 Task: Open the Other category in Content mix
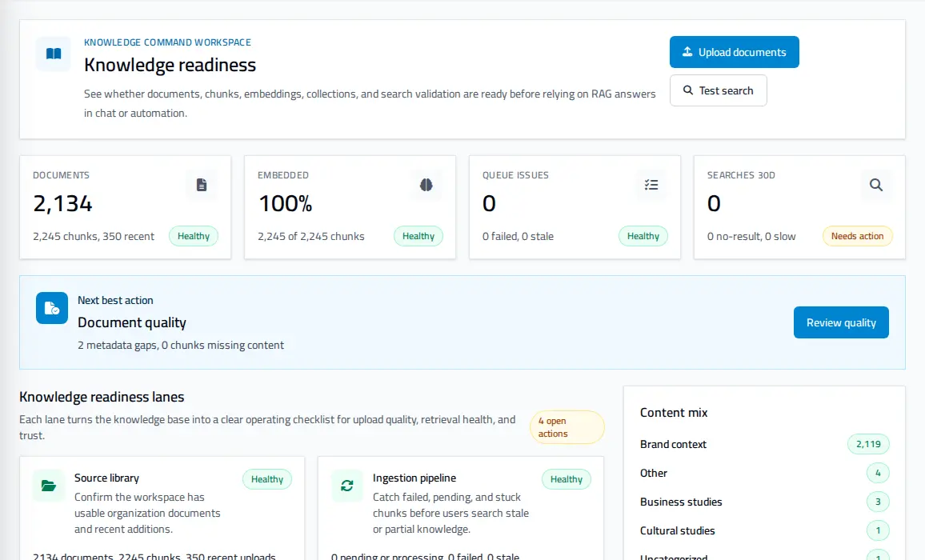tap(654, 473)
